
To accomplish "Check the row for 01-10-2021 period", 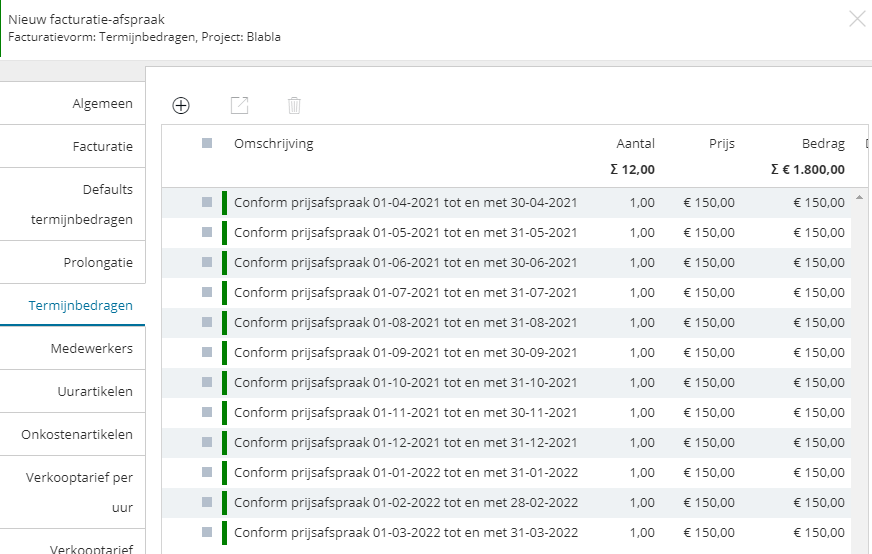I will coord(207,383).
